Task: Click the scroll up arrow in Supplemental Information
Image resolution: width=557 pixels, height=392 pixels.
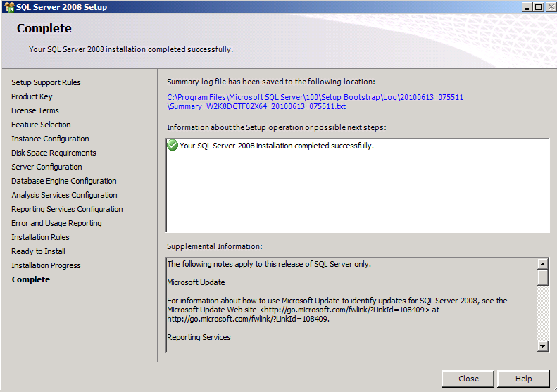Action: point(542,264)
